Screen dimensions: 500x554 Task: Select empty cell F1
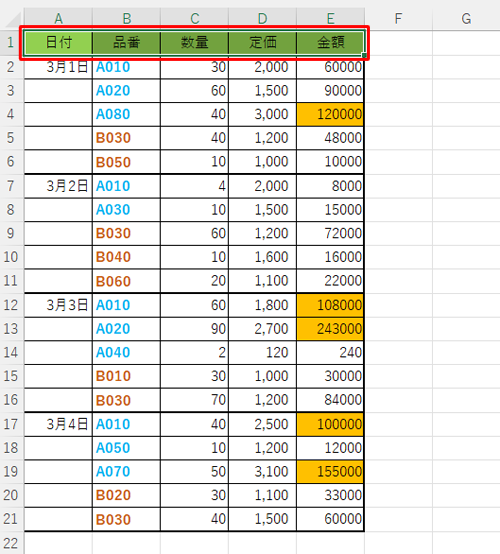(399, 43)
